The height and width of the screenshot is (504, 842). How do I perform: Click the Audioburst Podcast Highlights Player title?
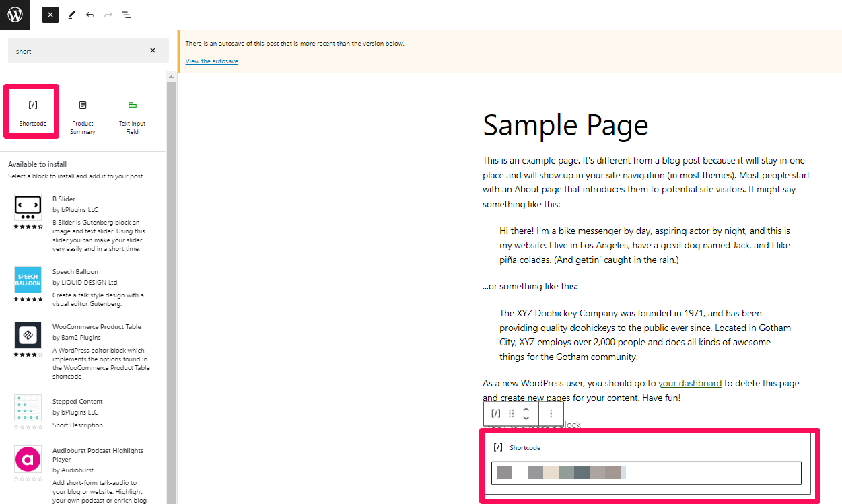[98, 455]
